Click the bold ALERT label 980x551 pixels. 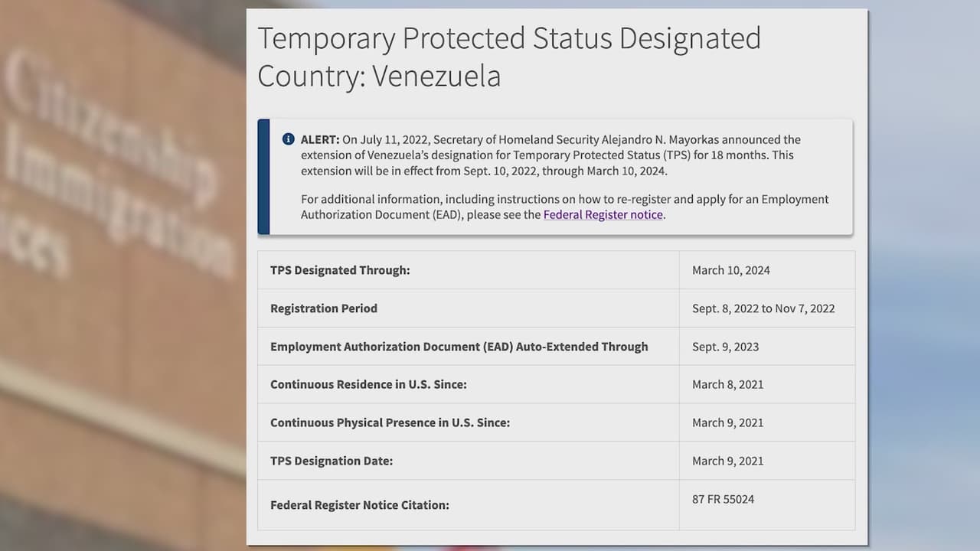click(319, 139)
